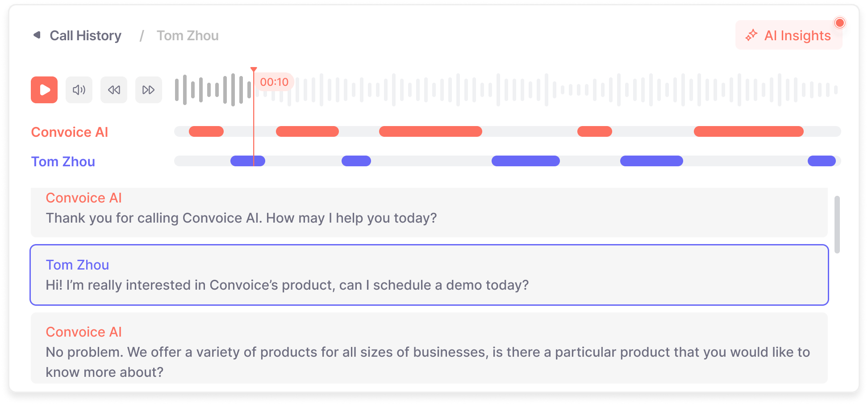
Task: Seek to the middle of the audio waveform
Action: (x=507, y=90)
